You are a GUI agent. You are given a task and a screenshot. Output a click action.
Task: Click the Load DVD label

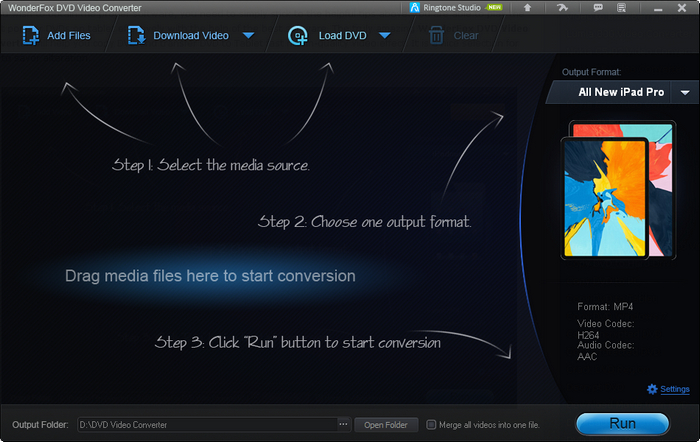pos(342,35)
